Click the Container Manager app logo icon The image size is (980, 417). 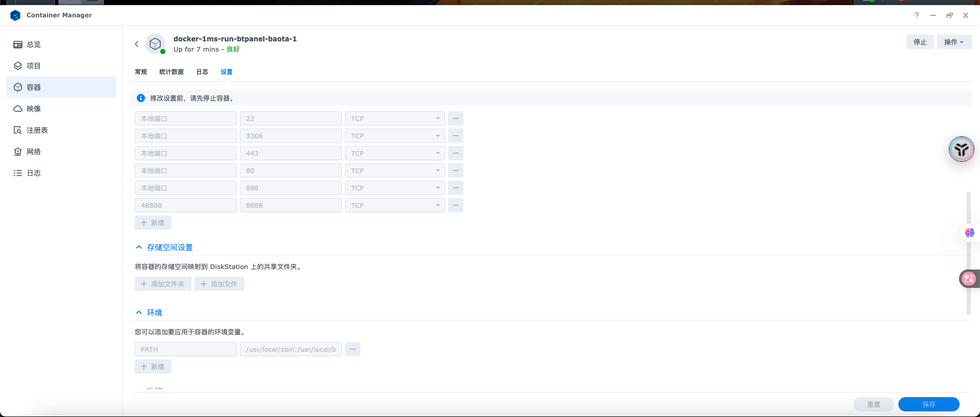pos(15,15)
